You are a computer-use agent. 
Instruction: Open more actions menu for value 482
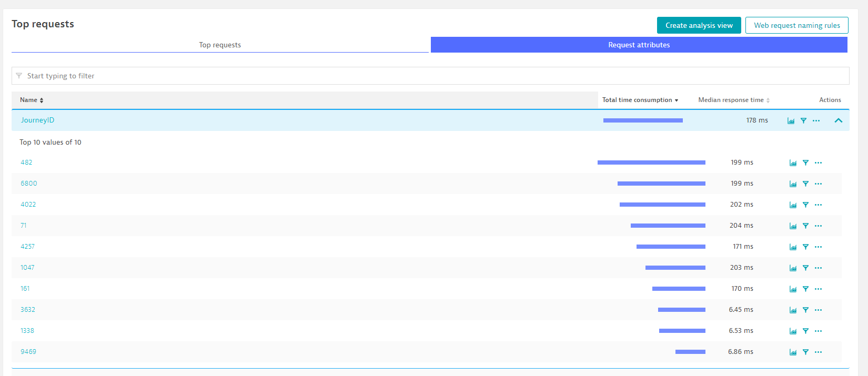(x=818, y=163)
